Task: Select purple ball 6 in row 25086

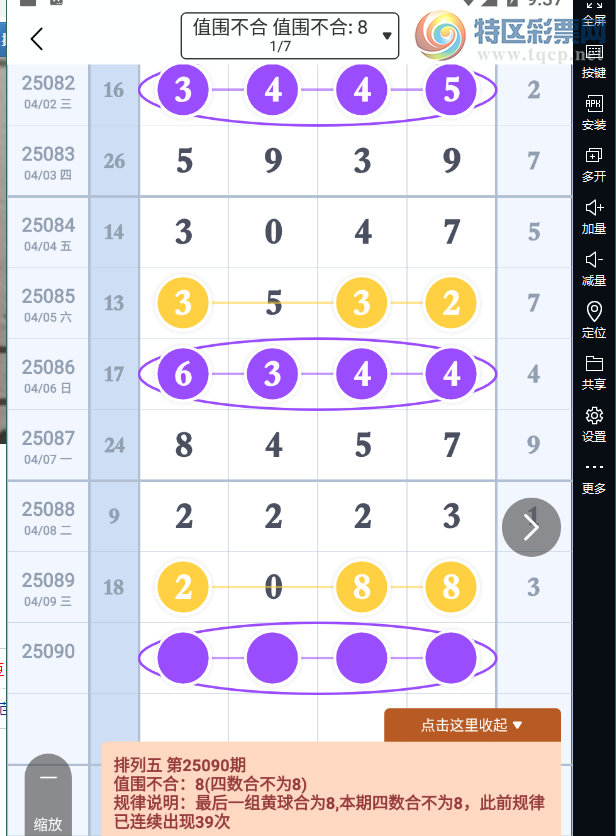Action: click(183, 374)
